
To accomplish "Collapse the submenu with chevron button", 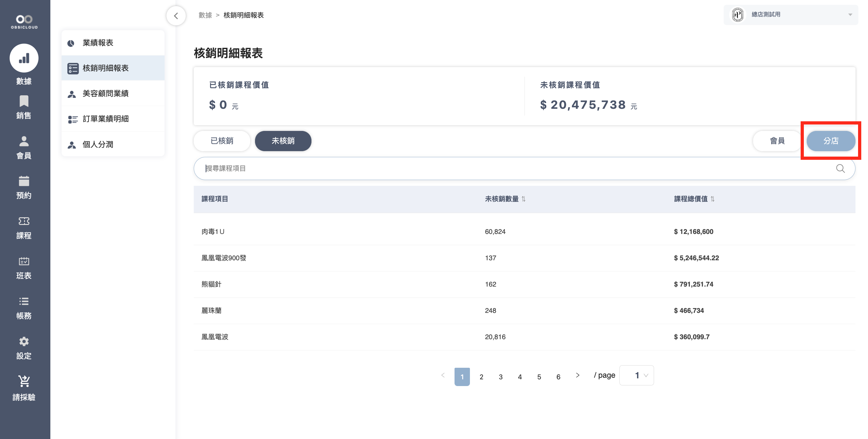I will click(176, 15).
